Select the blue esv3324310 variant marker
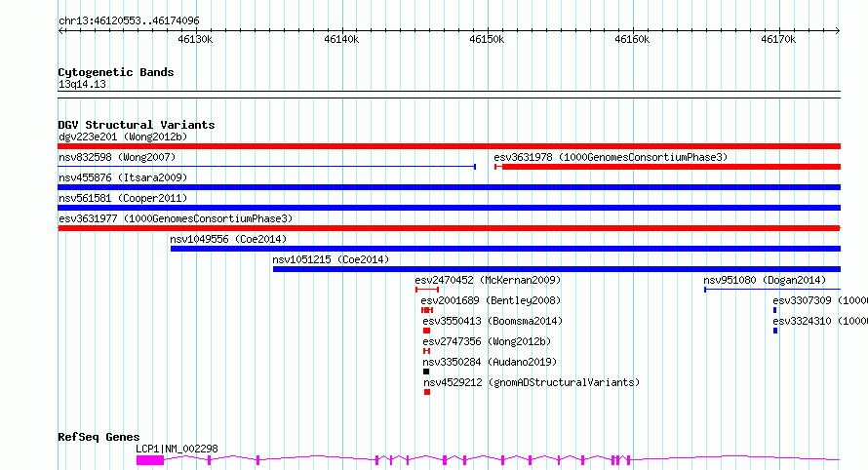The height and width of the screenshot is (470, 868). (775, 331)
